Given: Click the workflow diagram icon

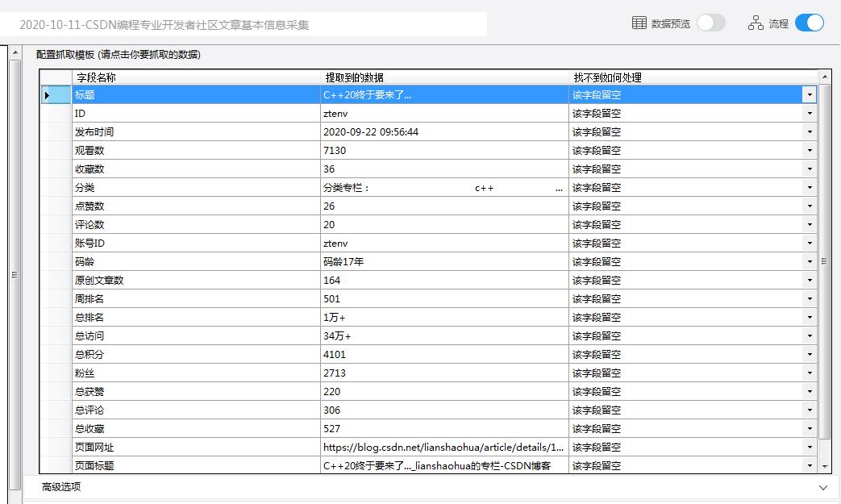Looking at the screenshot, I should pyautogui.click(x=756, y=23).
